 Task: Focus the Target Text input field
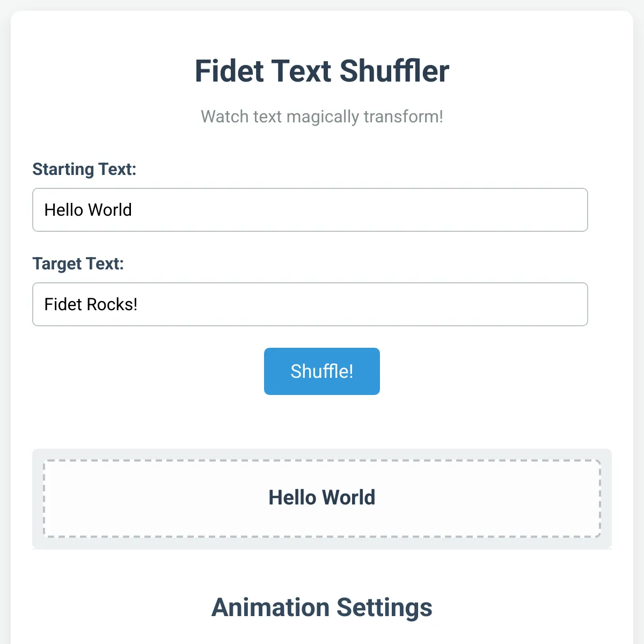310,304
